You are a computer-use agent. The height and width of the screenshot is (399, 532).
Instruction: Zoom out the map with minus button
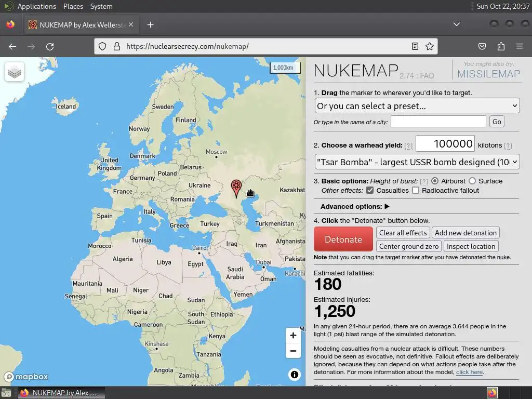tap(293, 351)
